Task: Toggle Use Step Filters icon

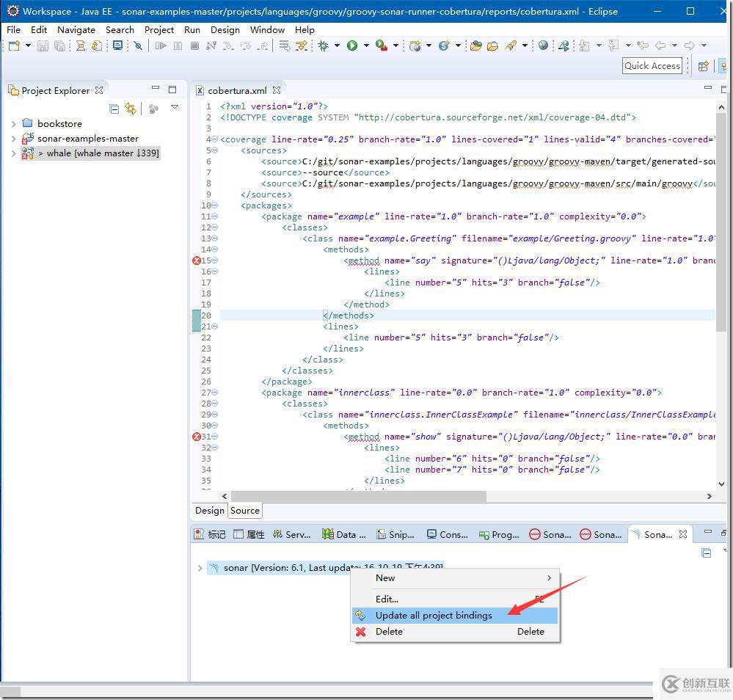Action: tap(302, 45)
